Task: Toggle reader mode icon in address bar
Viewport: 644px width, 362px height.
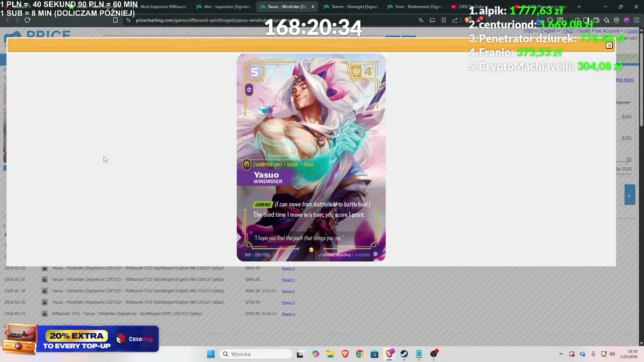Action: click(x=443, y=20)
